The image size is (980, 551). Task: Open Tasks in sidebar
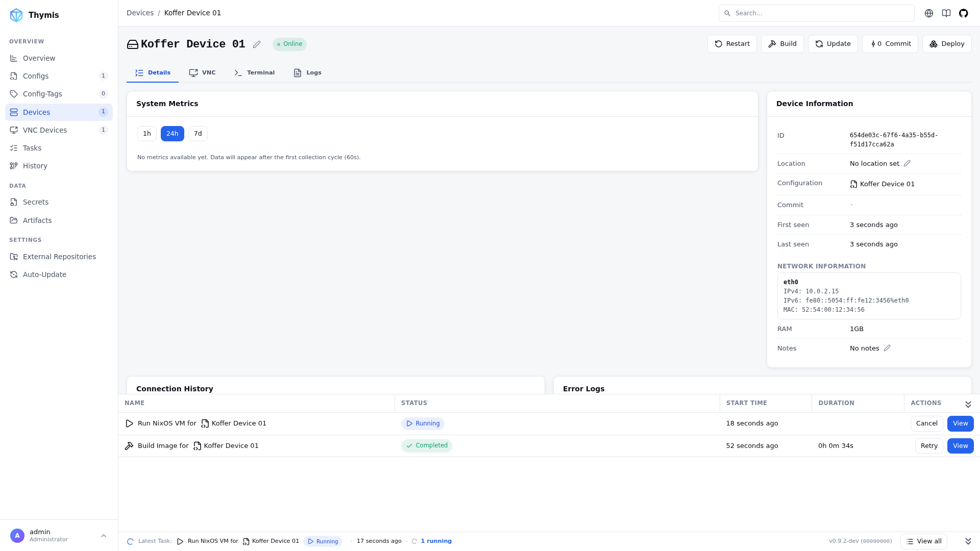[x=59, y=148]
